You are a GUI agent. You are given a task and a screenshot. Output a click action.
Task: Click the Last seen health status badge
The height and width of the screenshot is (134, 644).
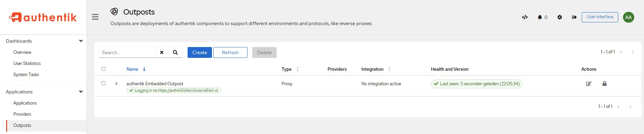(x=477, y=84)
